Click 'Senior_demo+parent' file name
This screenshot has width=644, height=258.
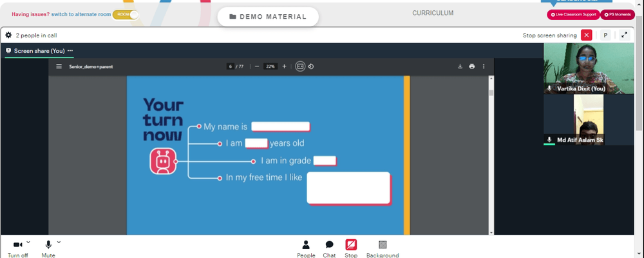[91, 66]
